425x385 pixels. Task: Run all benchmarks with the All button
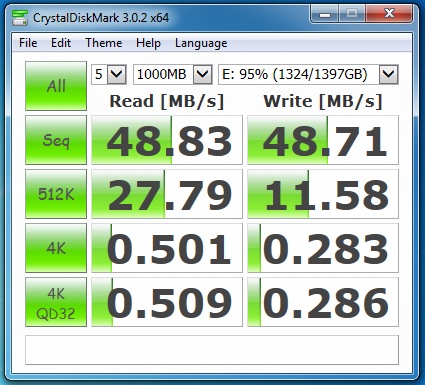(56, 86)
